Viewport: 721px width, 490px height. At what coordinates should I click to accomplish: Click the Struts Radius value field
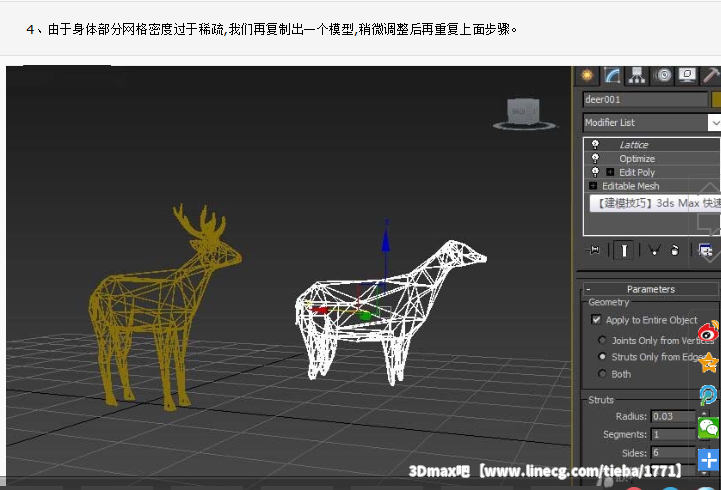674,416
